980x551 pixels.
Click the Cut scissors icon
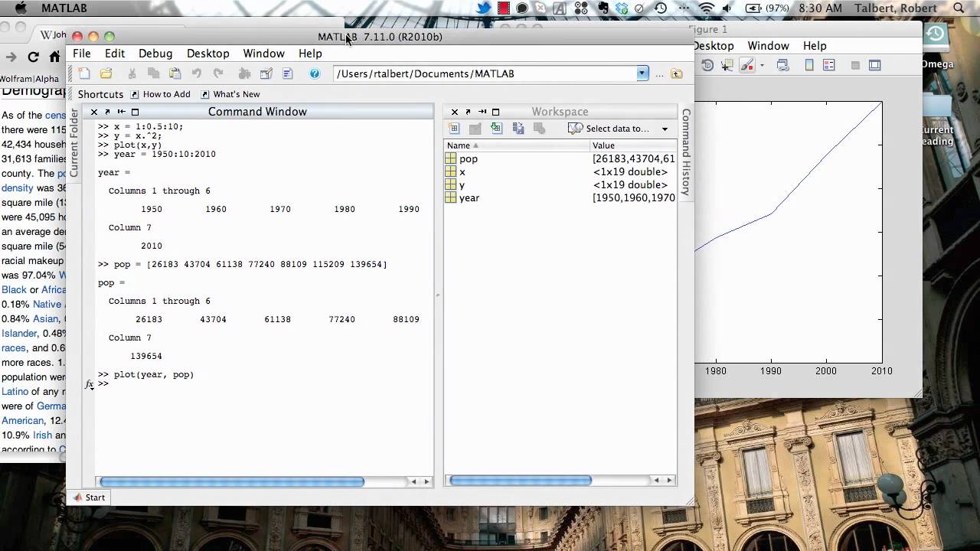[x=132, y=73]
